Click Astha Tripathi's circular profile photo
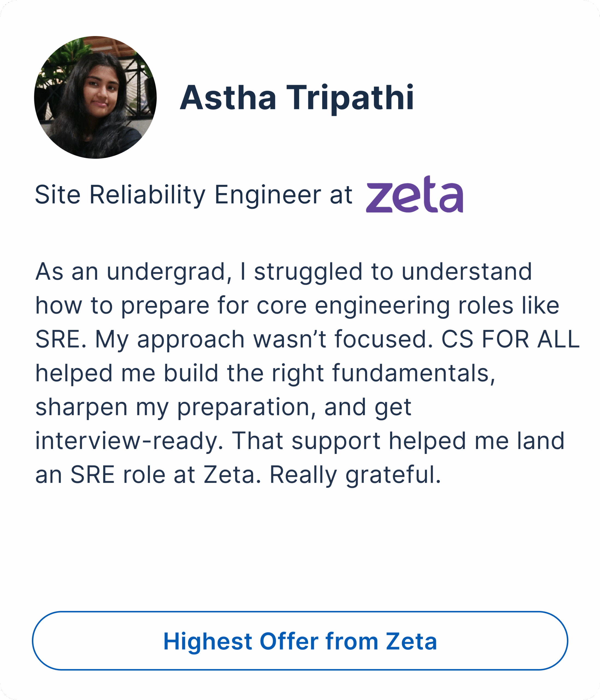This screenshot has width=600, height=700. [x=95, y=97]
